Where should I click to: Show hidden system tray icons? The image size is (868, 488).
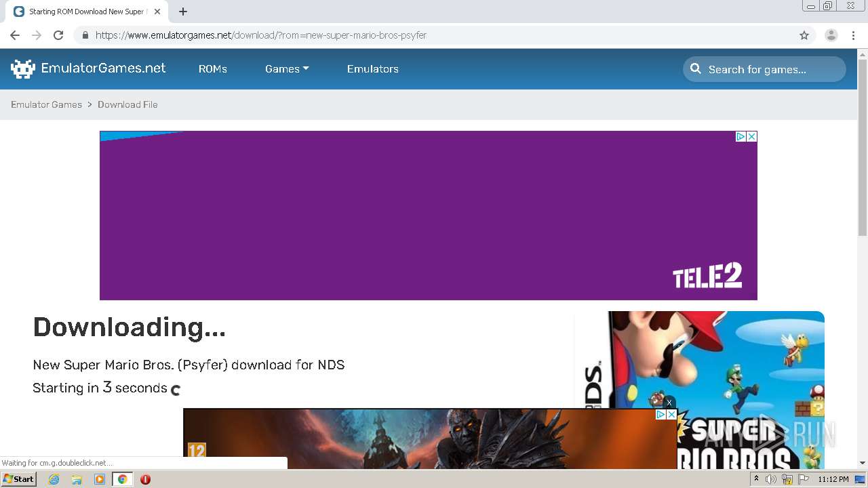coord(756,479)
